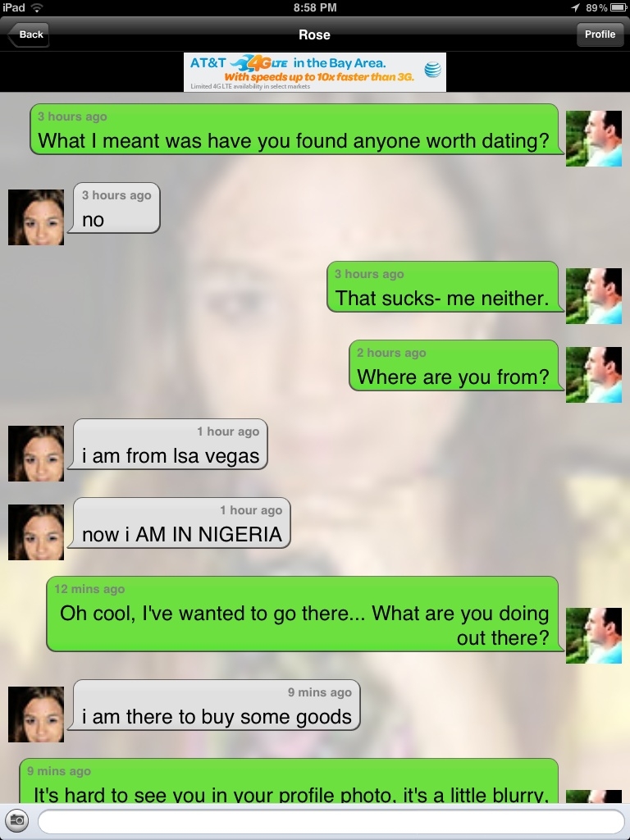The image size is (630, 840).
Task: Tap the "i am there to buy some goods" bubble
Action: pos(214,705)
